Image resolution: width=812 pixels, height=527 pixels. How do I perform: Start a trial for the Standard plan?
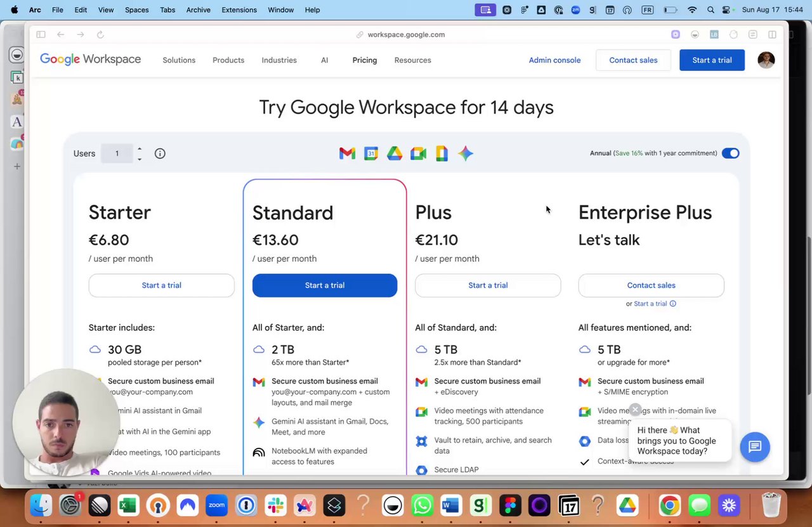[x=325, y=285]
